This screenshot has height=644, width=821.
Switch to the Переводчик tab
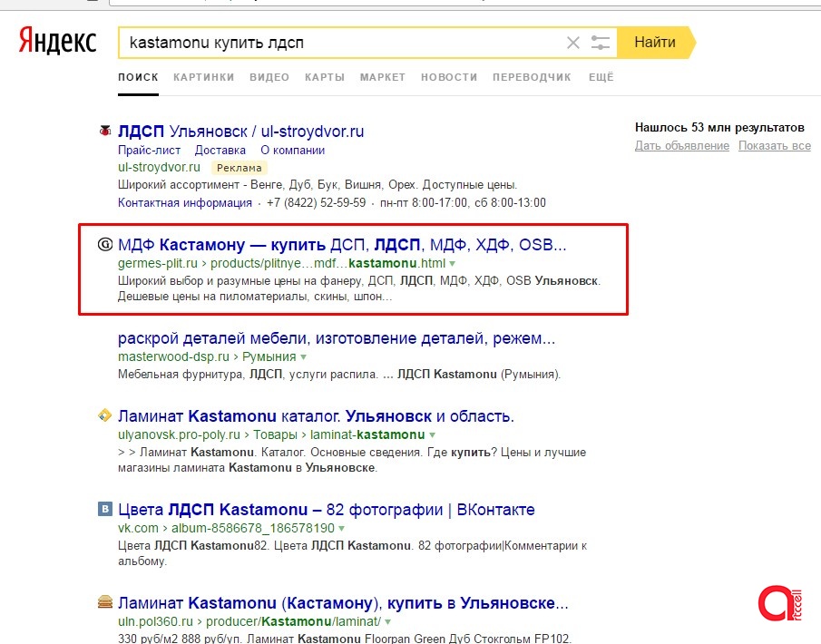pos(532,77)
